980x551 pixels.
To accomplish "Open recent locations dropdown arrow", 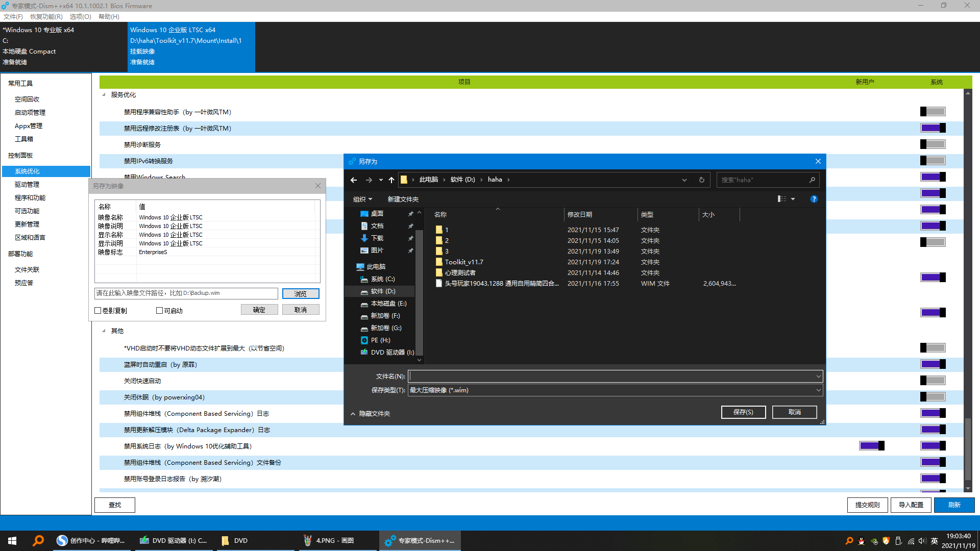I will [x=381, y=180].
